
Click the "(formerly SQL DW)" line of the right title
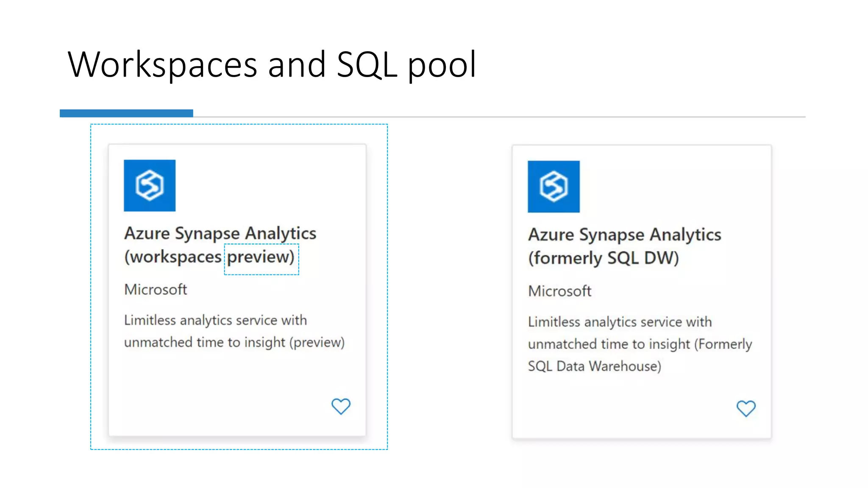[x=604, y=258]
